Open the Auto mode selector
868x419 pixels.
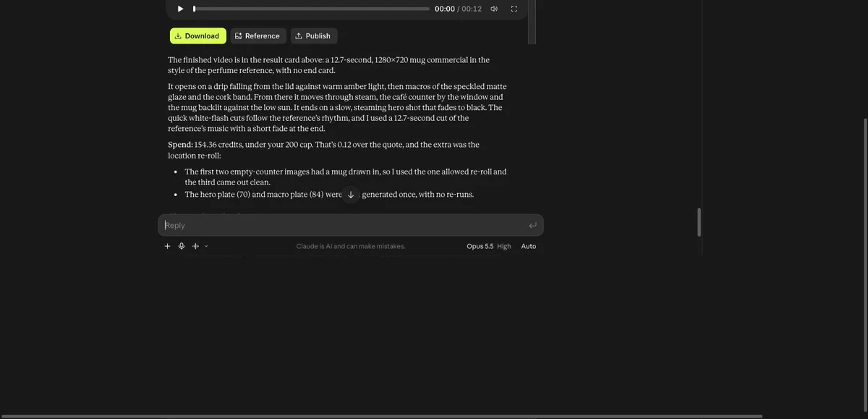529,246
